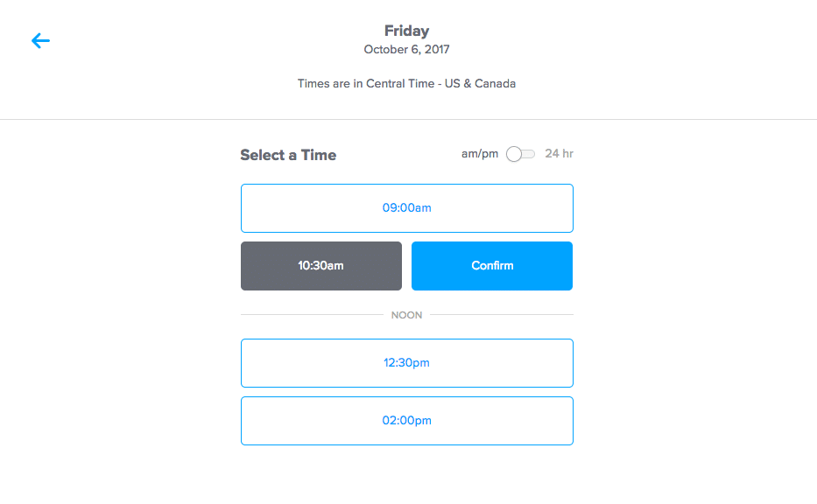Click the October 6, 2017 date text

click(406, 50)
